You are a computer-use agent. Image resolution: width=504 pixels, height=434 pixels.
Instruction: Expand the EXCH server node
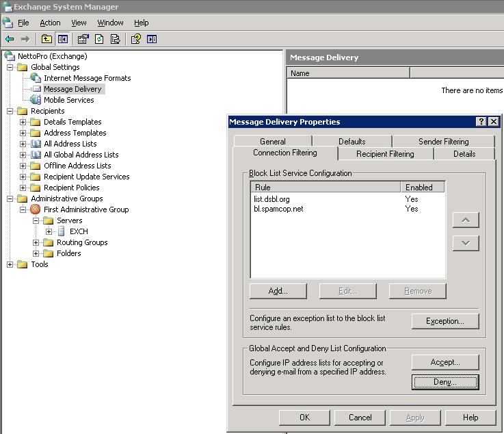pyautogui.click(x=49, y=231)
